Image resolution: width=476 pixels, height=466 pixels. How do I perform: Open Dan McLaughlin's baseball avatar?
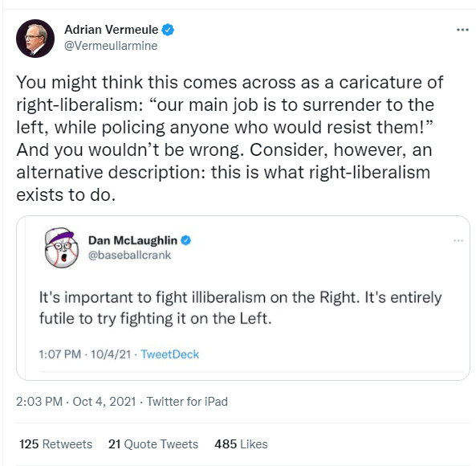[62, 248]
